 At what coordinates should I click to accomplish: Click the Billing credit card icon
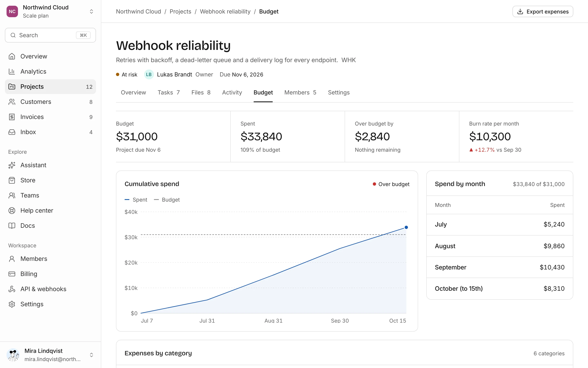coord(12,274)
